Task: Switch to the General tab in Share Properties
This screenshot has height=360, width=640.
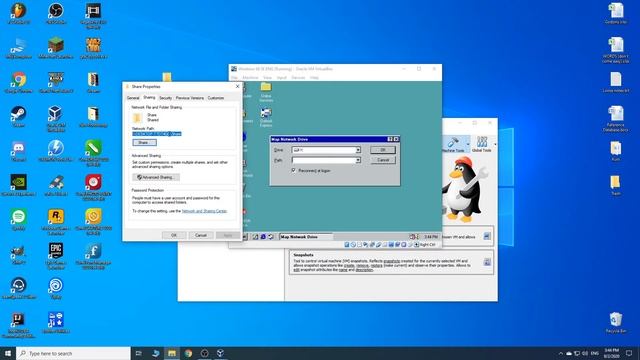Action: (x=133, y=98)
